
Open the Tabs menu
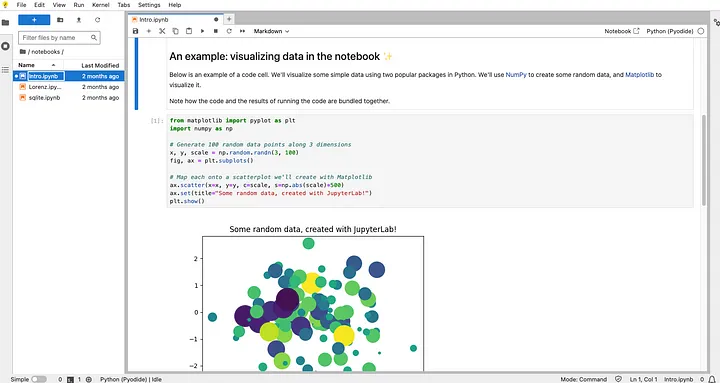[124, 5]
